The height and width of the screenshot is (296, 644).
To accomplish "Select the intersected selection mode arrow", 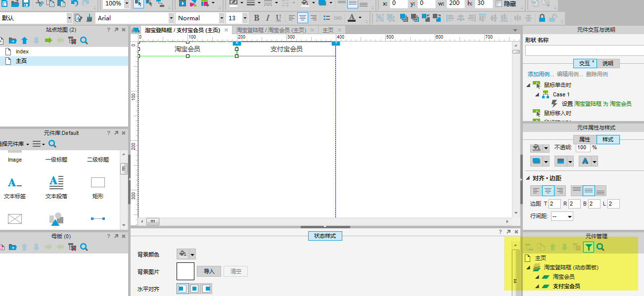I will pyautogui.click(x=139, y=3).
